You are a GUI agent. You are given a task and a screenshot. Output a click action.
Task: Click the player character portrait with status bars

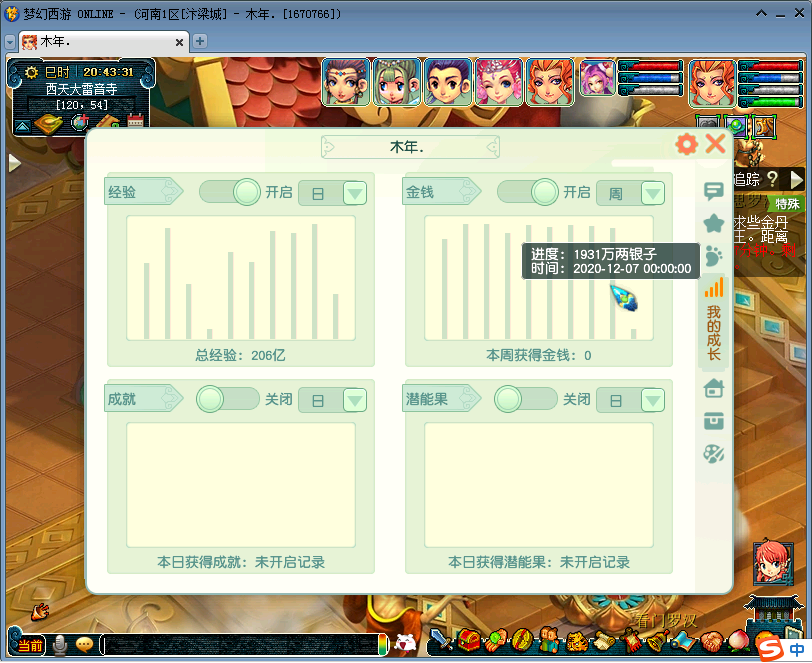(x=712, y=83)
